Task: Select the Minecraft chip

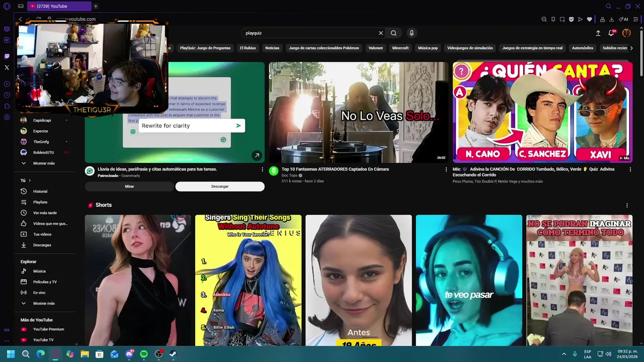Action: point(400,48)
